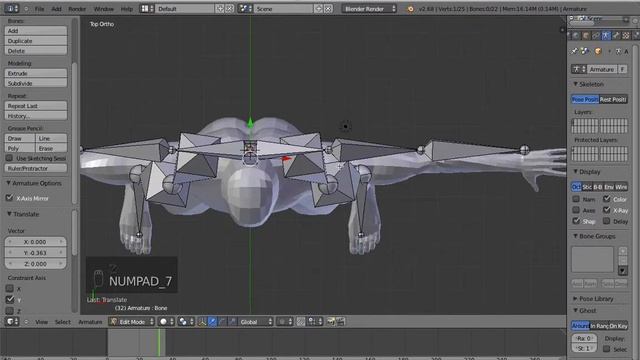This screenshot has width=640, height=360.
Task: Open the Render menu
Action: tap(77, 9)
